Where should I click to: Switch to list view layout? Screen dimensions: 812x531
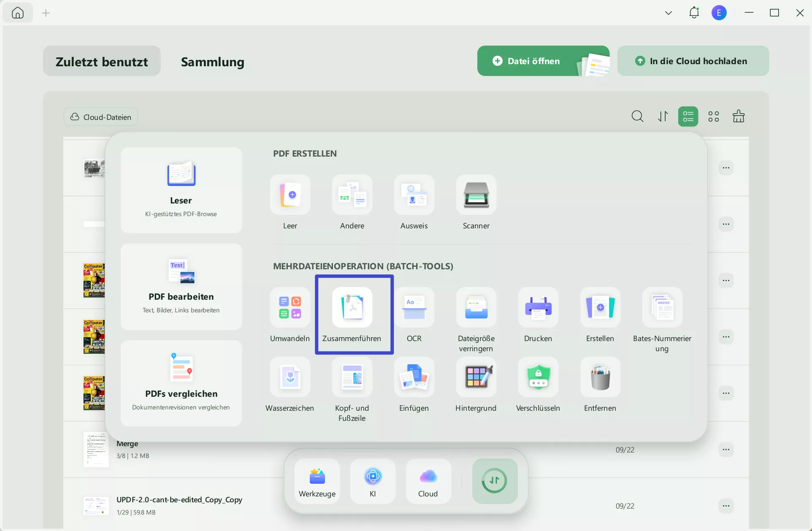tap(688, 116)
